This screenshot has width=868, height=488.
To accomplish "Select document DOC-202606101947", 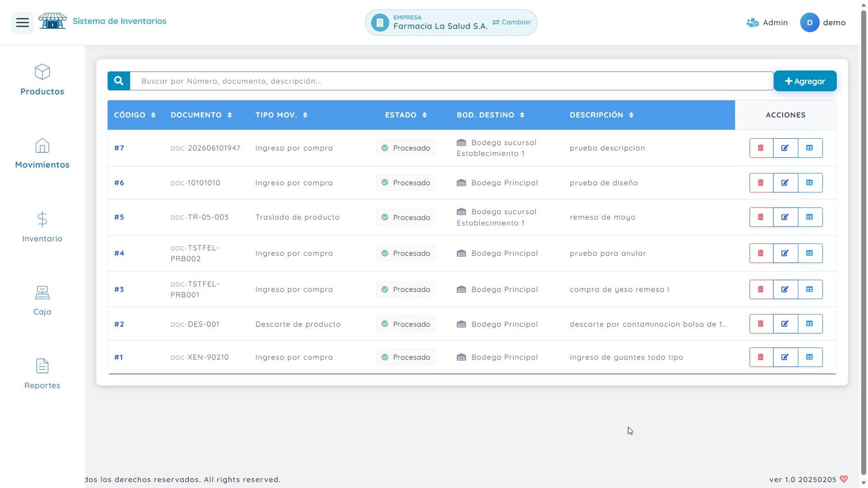I will tap(206, 148).
